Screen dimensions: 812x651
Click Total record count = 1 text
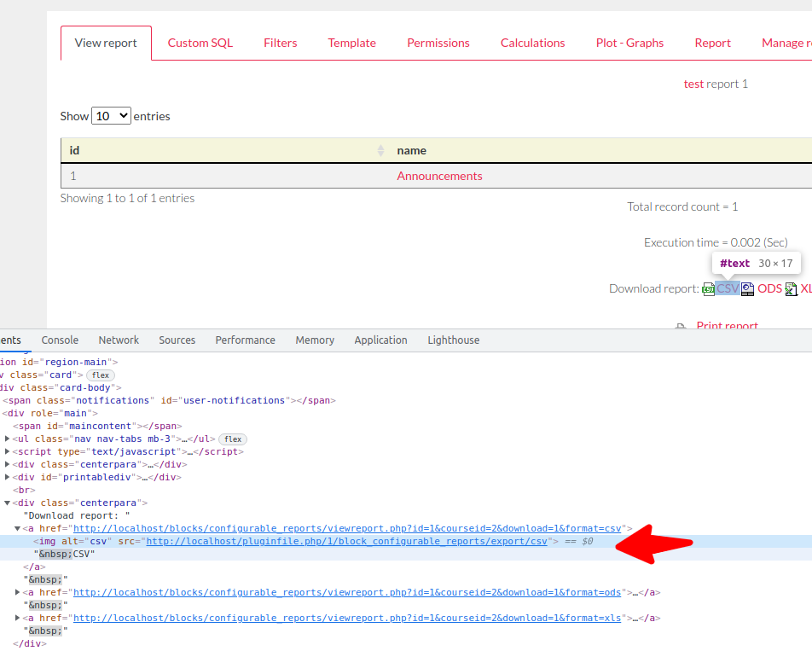[682, 206]
